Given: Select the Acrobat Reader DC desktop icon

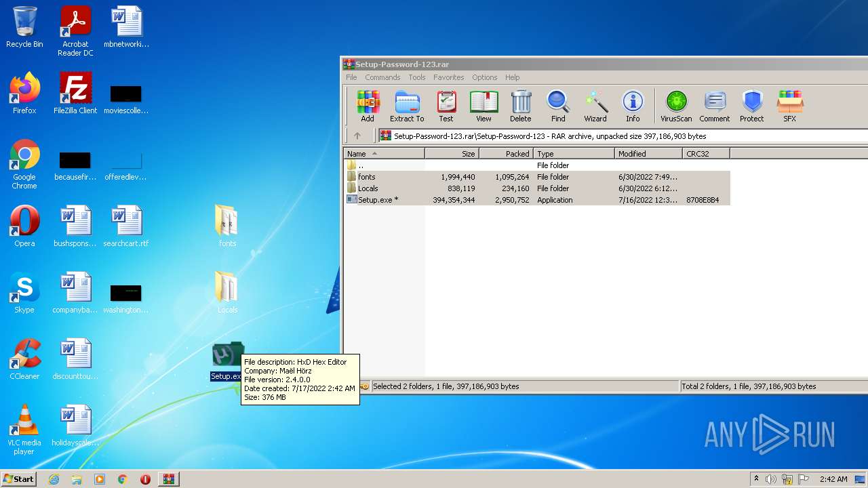Looking at the screenshot, I should [x=75, y=31].
